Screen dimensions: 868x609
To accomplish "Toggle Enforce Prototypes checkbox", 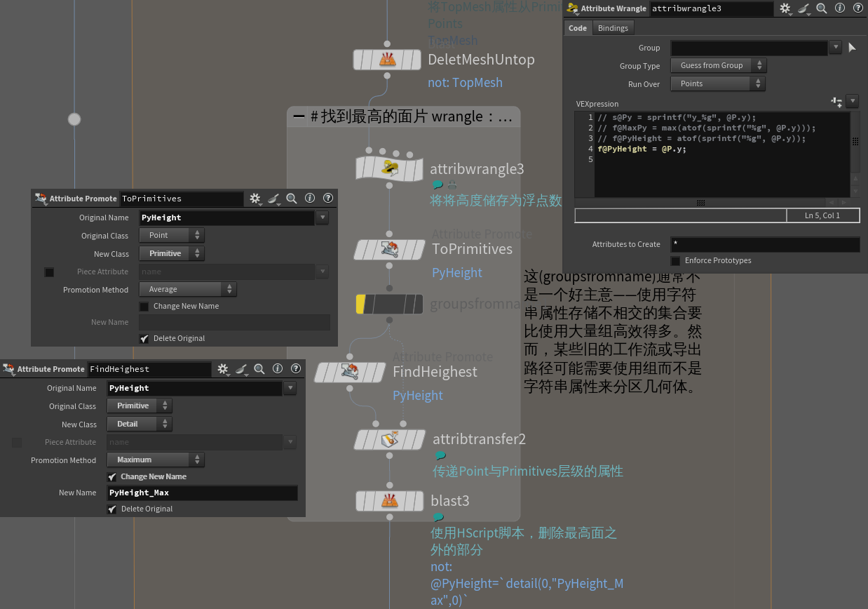I will [x=676, y=261].
